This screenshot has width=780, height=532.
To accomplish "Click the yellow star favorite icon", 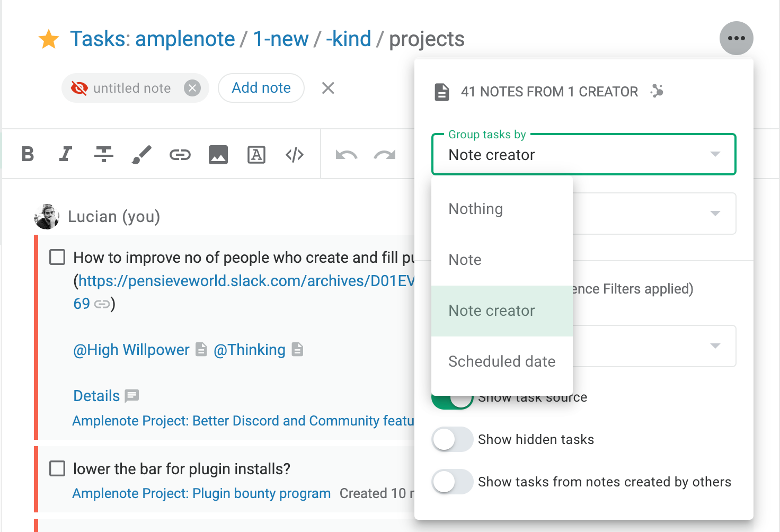I will pyautogui.click(x=49, y=39).
